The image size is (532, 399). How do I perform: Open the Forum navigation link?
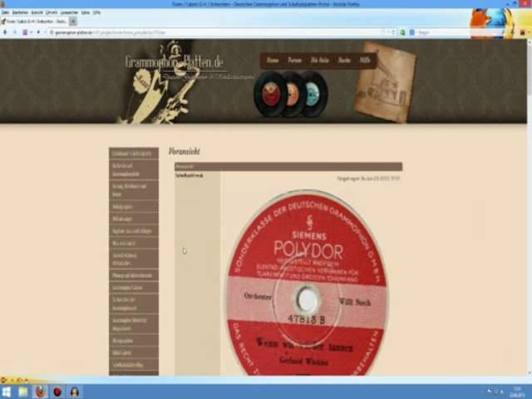(294, 61)
